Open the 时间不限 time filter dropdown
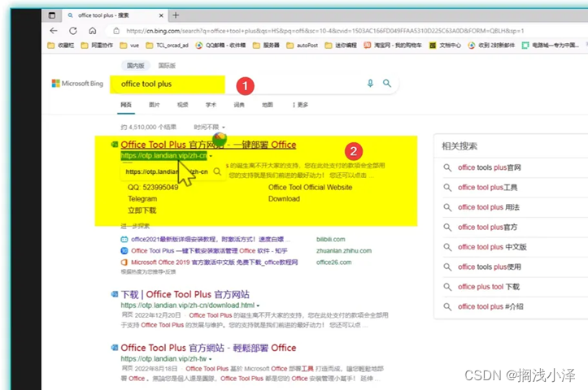Screen dimensions: 588x390 [x=209, y=128]
